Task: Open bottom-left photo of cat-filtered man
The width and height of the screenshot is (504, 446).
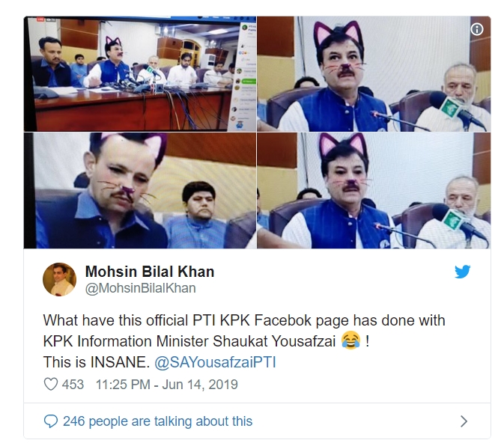Action: point(140,190)
